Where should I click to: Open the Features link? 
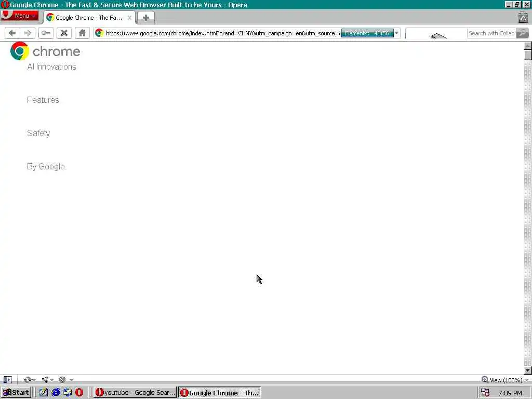tap(43, 100)
